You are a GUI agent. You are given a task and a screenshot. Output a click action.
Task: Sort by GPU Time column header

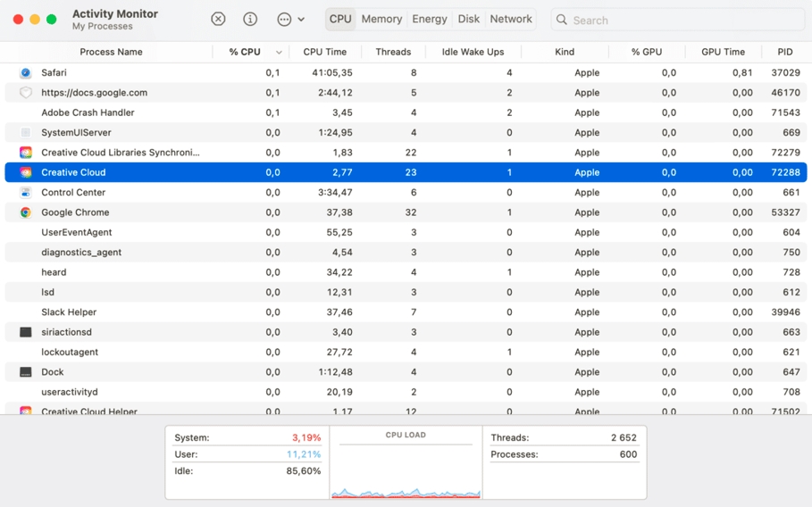point(723,52)
